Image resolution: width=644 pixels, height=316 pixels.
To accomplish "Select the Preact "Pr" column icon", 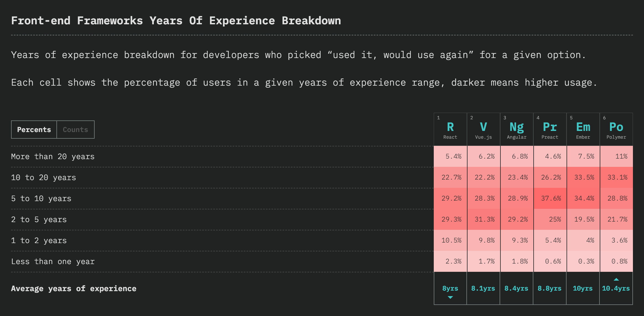I will [550, 127].
